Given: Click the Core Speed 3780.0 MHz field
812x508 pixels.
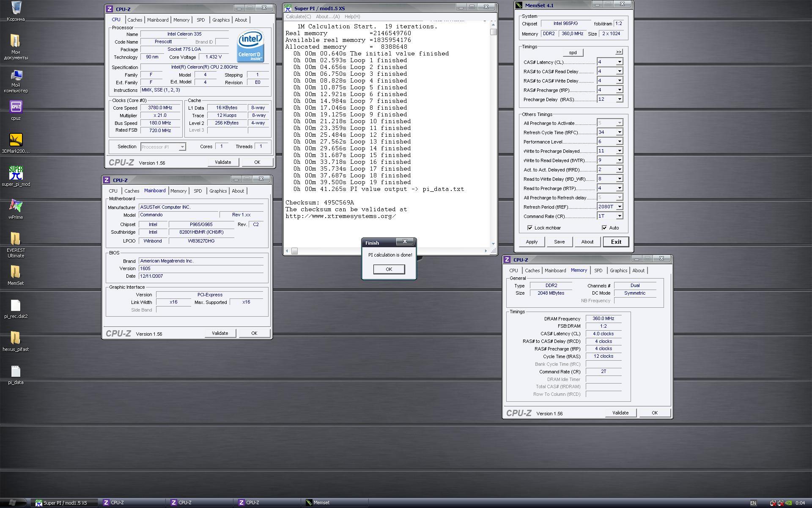Looking at the screenshot, I should (x=160, y=108).
